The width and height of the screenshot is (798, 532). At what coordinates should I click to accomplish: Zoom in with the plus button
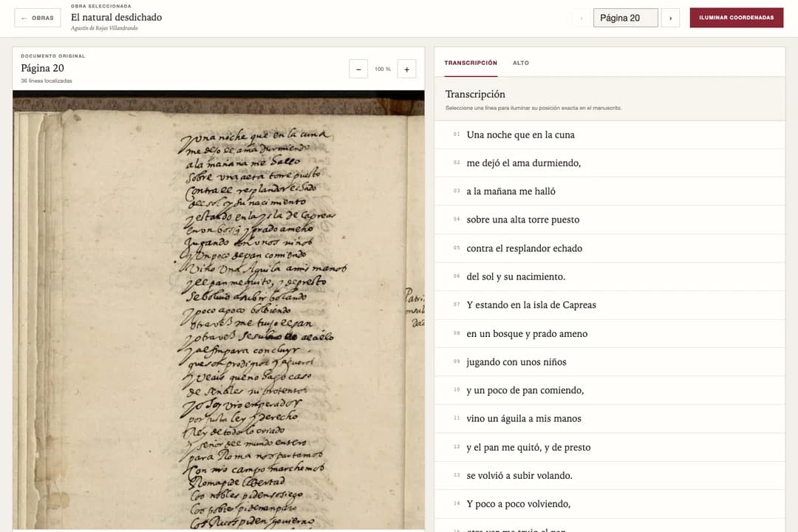406,69
